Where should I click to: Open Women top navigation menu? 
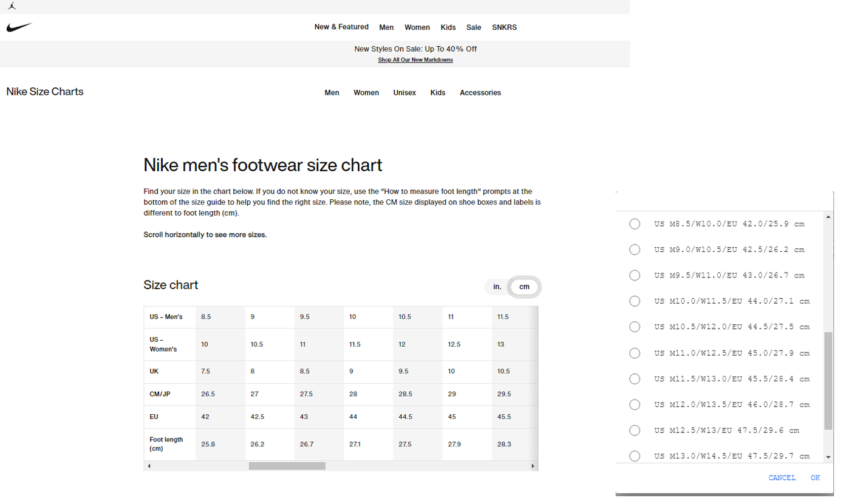pos(417,27)
